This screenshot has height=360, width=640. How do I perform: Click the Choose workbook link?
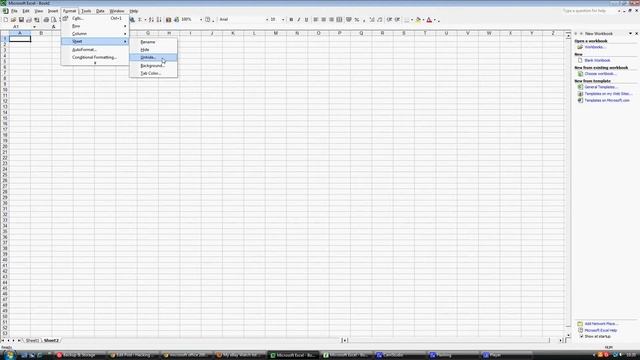coord(600,74)
